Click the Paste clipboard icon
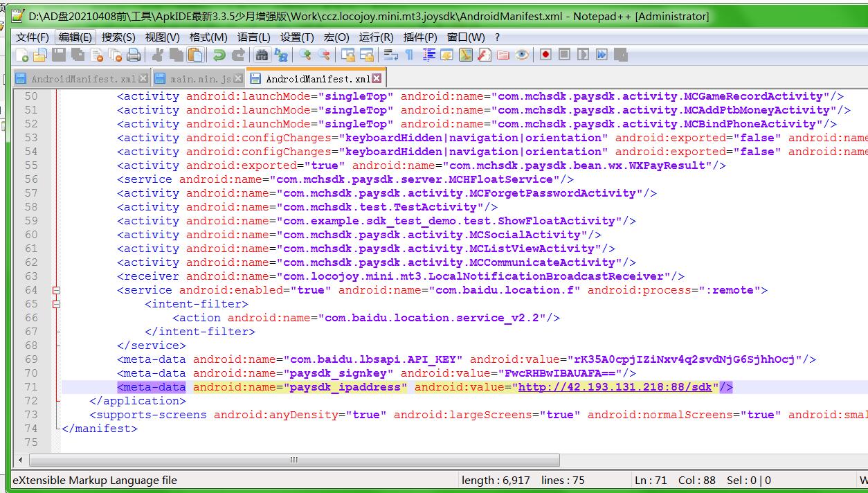The width and height of the screenshot is (868, 493). pyautogui.click(x=196, y=55)
